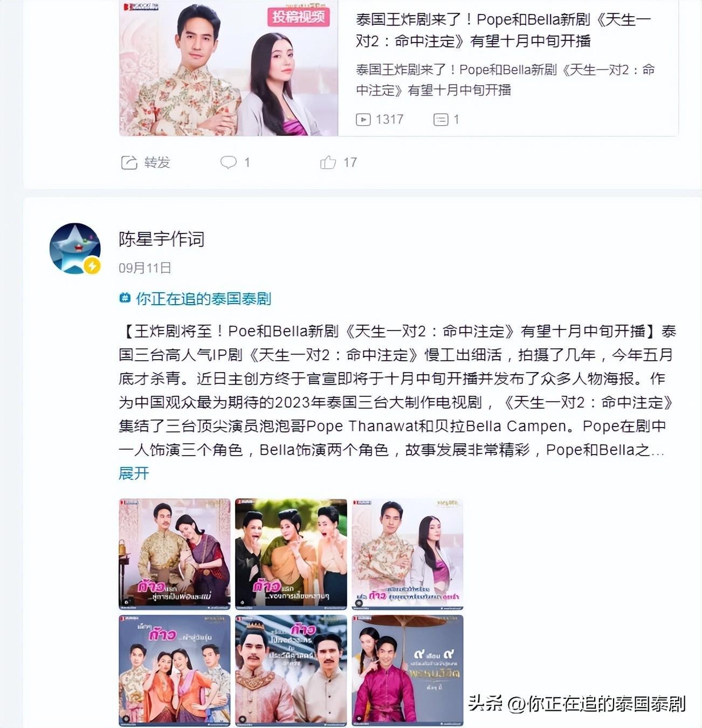
Task: Open poster of man in floral shirt and woman
Action: pyautogui.click(x=408, y=554)
